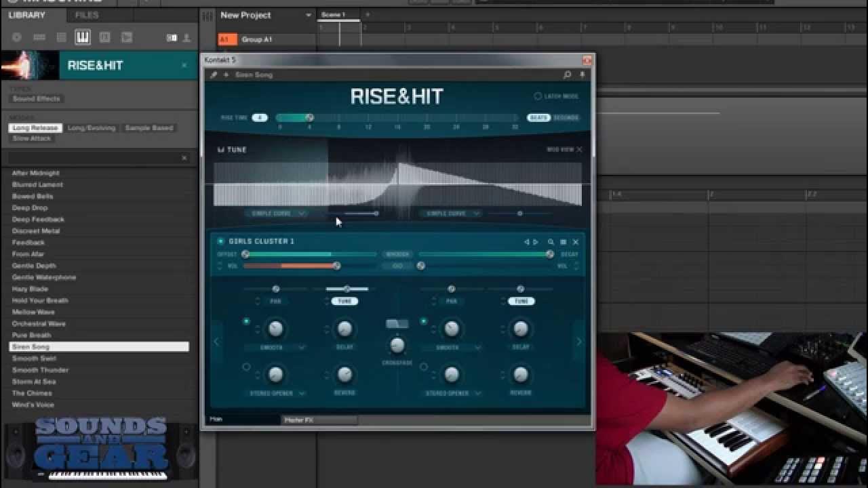Image resolution: width=868 pixels, height=488 pixels.
Task: Switch to the Files tab
Action: 87,15
